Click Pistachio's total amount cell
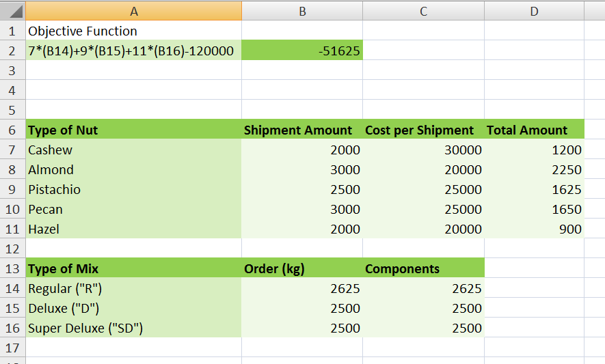 point(534,189)
